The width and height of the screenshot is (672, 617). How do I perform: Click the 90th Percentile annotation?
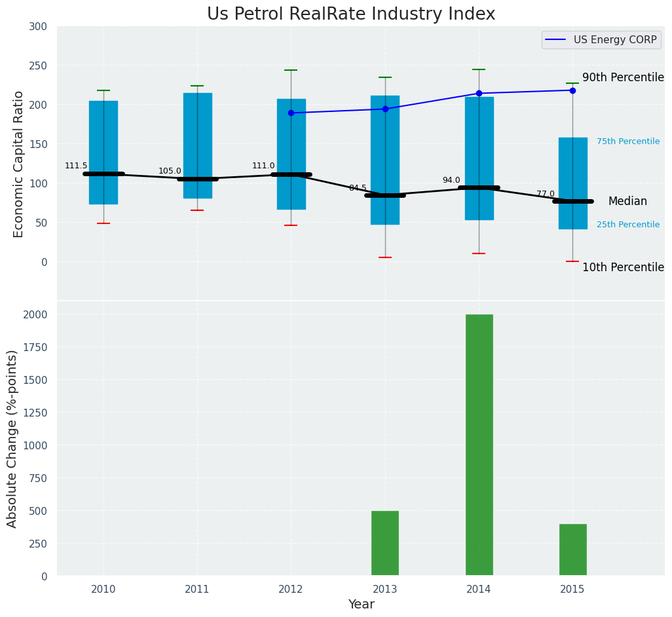pos(623,78)
